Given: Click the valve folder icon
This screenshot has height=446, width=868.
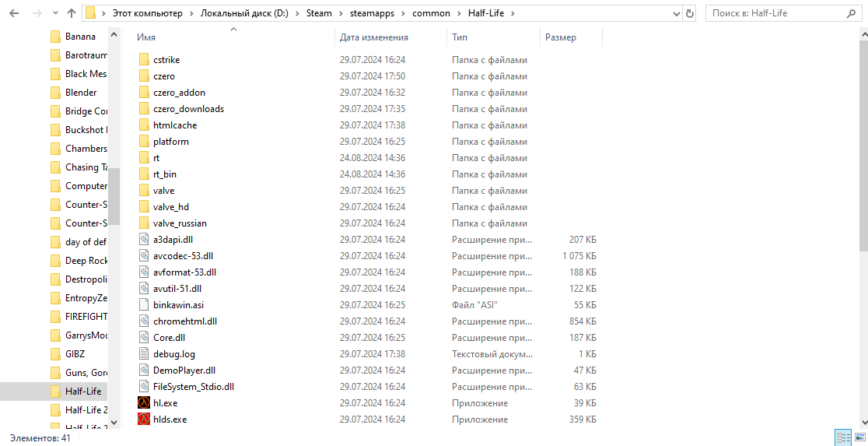Looking at the screenshot, I should click(x=144, y=191).
